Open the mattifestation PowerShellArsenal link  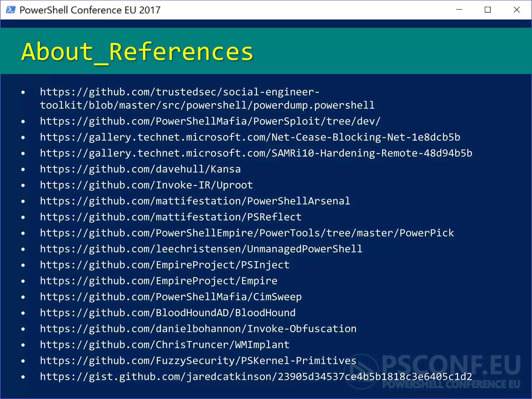click(x=195, y=201)
